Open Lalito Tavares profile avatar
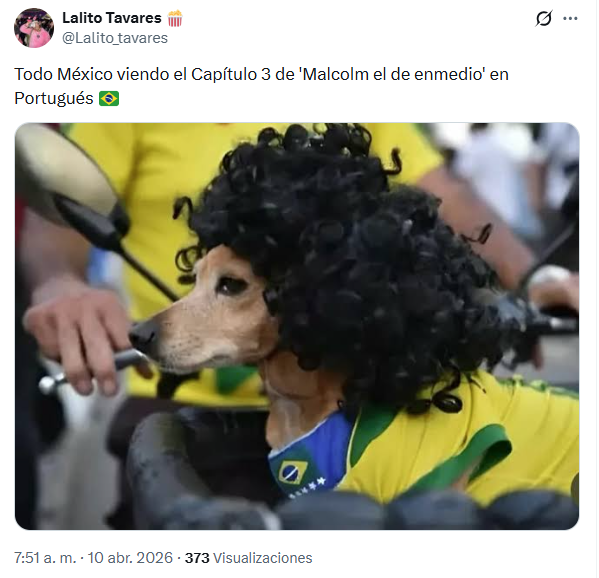Image resolution: width=599 pixels, height=578 pixels. click(34, 28)
